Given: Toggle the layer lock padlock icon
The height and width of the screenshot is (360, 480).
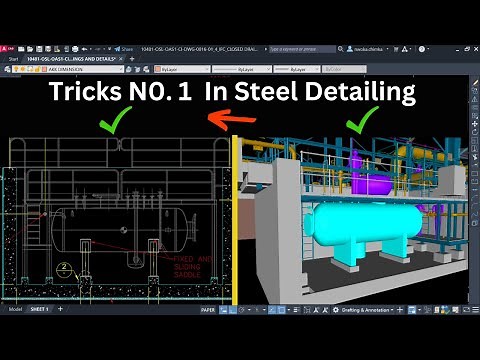Looking at the screenshot, I should pyautogui.click(x=37, y=69).
